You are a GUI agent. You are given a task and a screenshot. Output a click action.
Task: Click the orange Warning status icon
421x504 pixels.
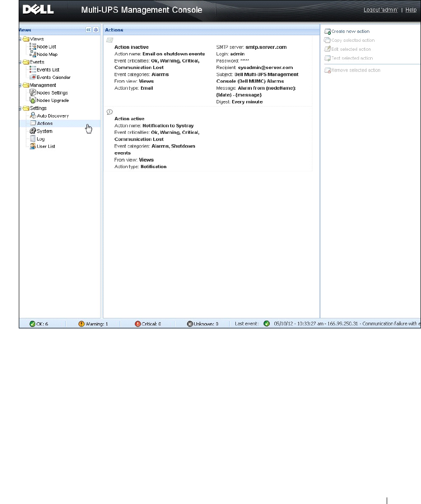(x=81, y=324)
